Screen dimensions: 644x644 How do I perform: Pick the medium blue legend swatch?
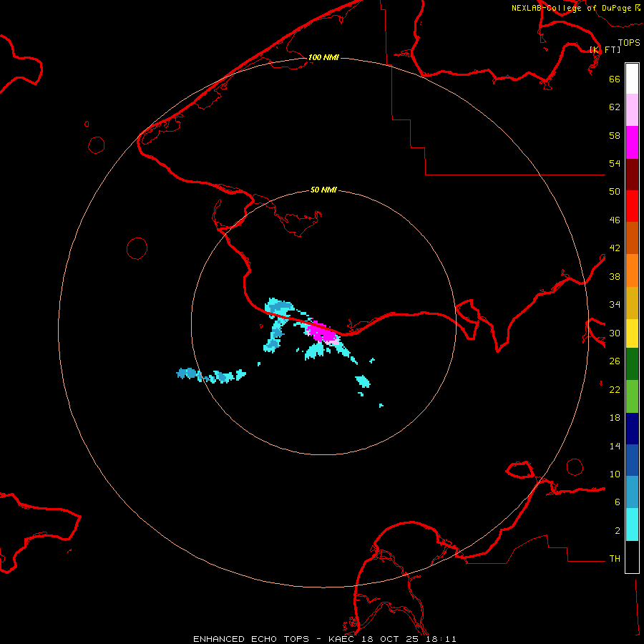(x=632, y=460)
